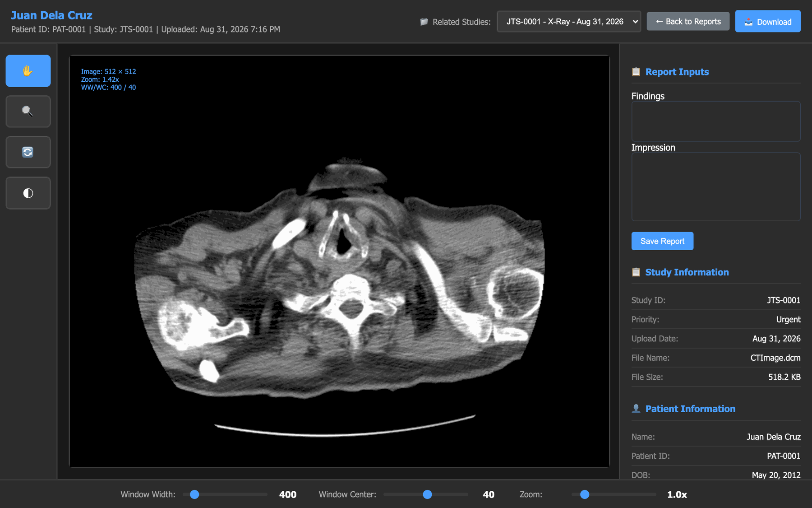Image resolution: width=812 pixels, height=508 pixels.
Task: Focus the Findings text box
Action: [716, 121]
